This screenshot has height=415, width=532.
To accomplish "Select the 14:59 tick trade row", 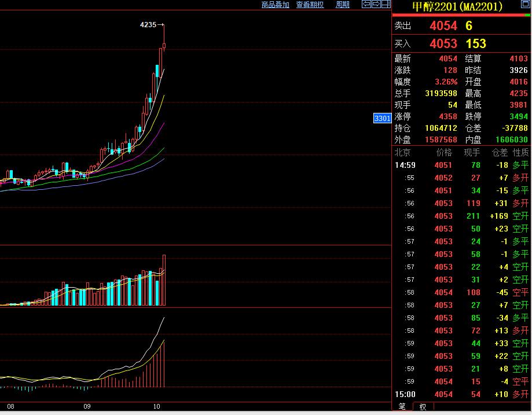I will point(461,165).
